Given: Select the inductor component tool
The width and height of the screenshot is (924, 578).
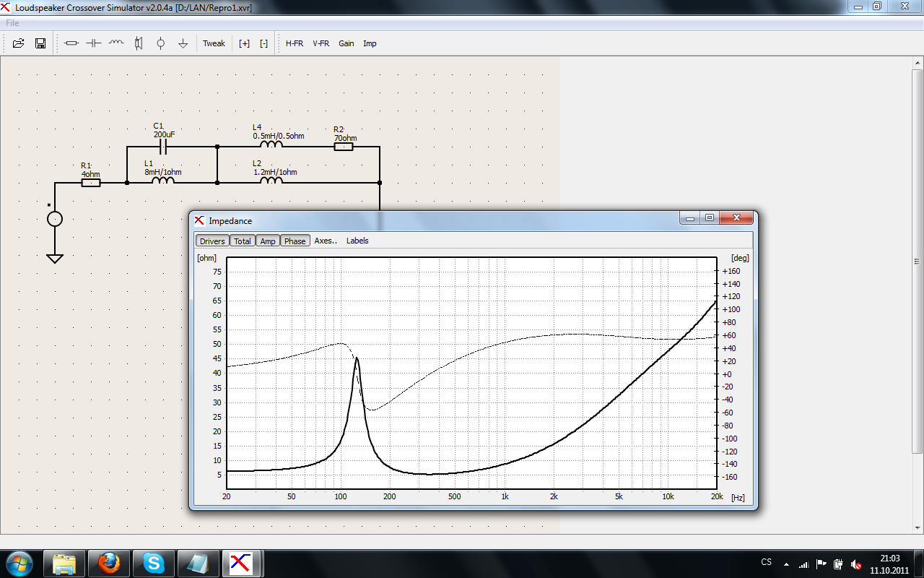Looking at the screenshot, I should coord(115,43).
